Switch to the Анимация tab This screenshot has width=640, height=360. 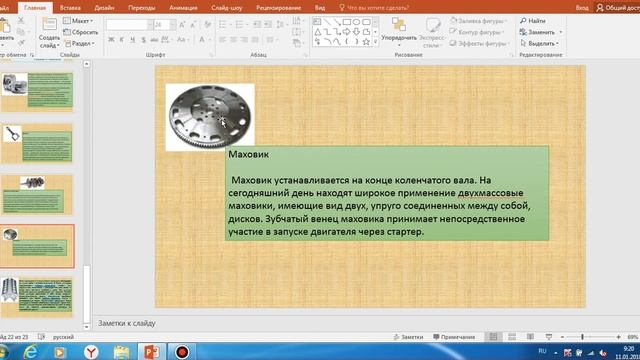click(183, 8)
